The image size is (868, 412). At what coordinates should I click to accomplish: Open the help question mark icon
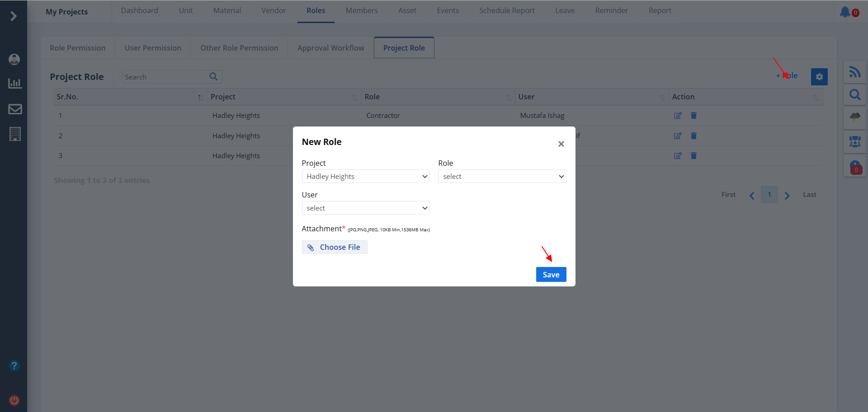click(14, 365)
